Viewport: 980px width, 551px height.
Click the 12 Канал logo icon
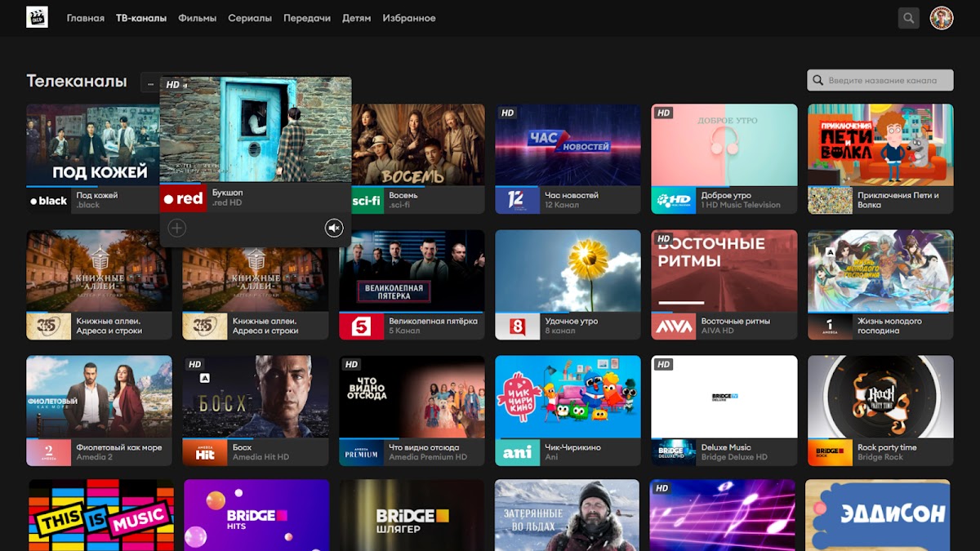[517, 200]
